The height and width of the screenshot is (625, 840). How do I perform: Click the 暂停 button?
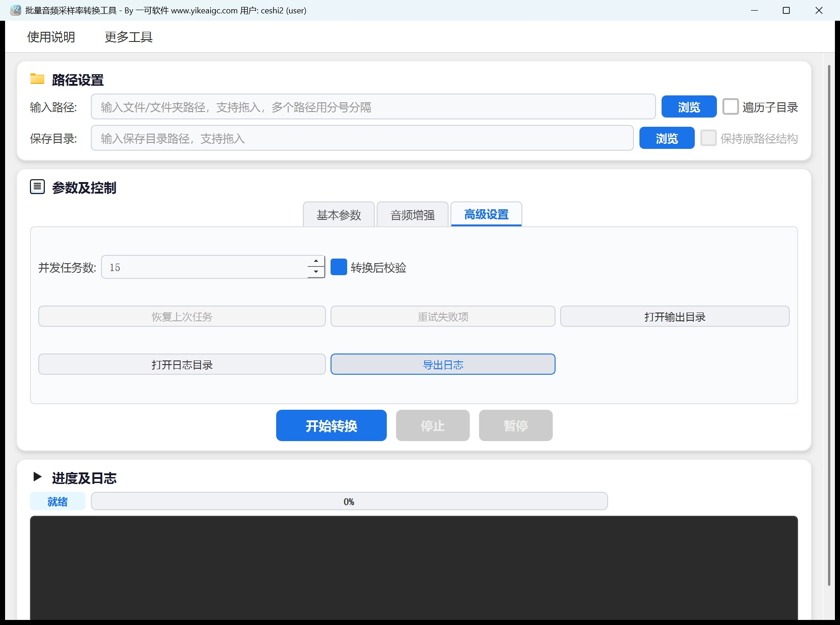(516, 425)
